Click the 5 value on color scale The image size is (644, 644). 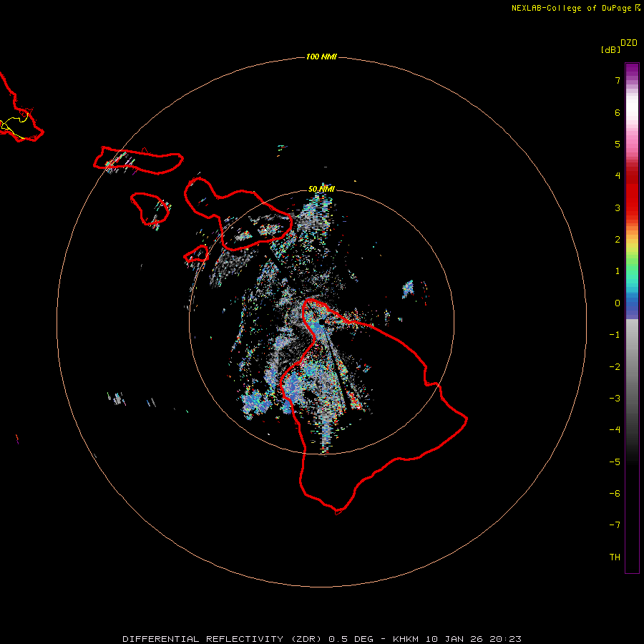(618, 144)
